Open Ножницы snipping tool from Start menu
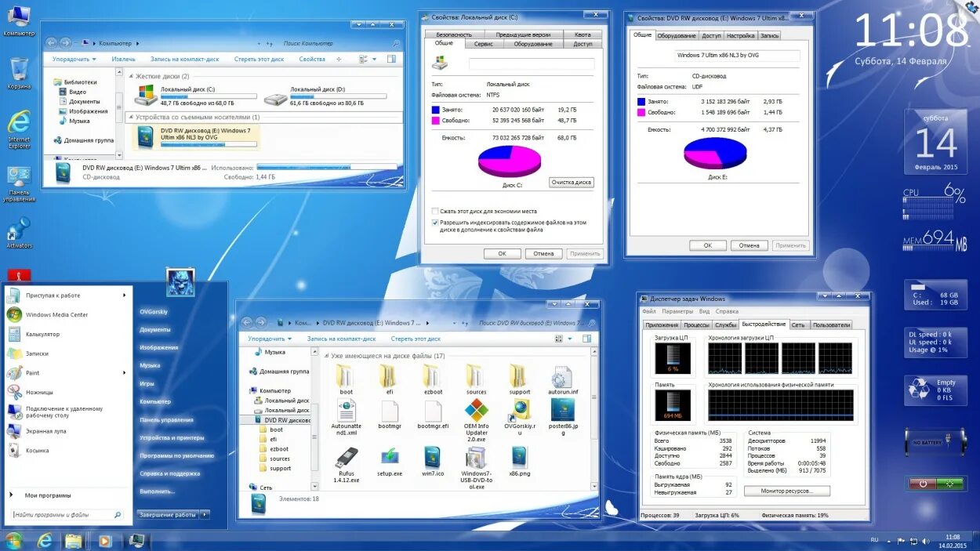Viewport: 980px width, 551px height. (x=39, y=392)
